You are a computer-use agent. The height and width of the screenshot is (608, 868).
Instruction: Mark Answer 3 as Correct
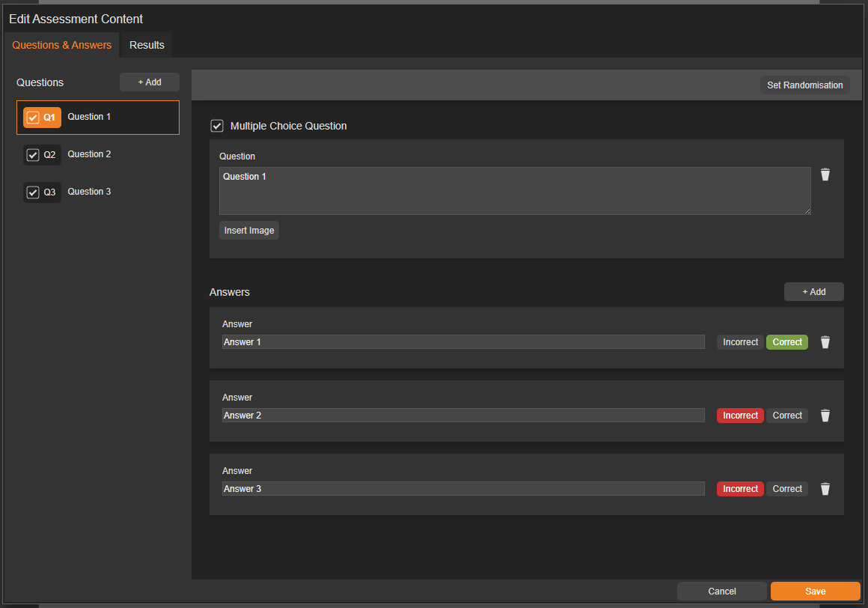(x=787, y=489)
